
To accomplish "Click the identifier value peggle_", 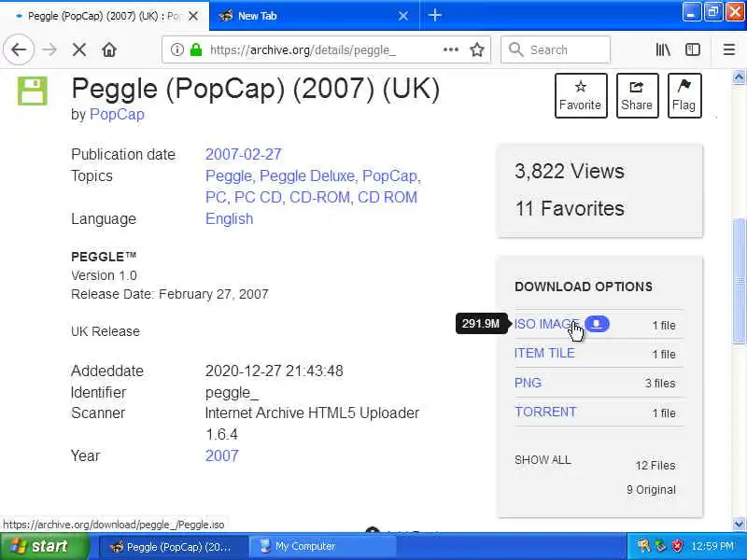I will (x=232, y=392).
